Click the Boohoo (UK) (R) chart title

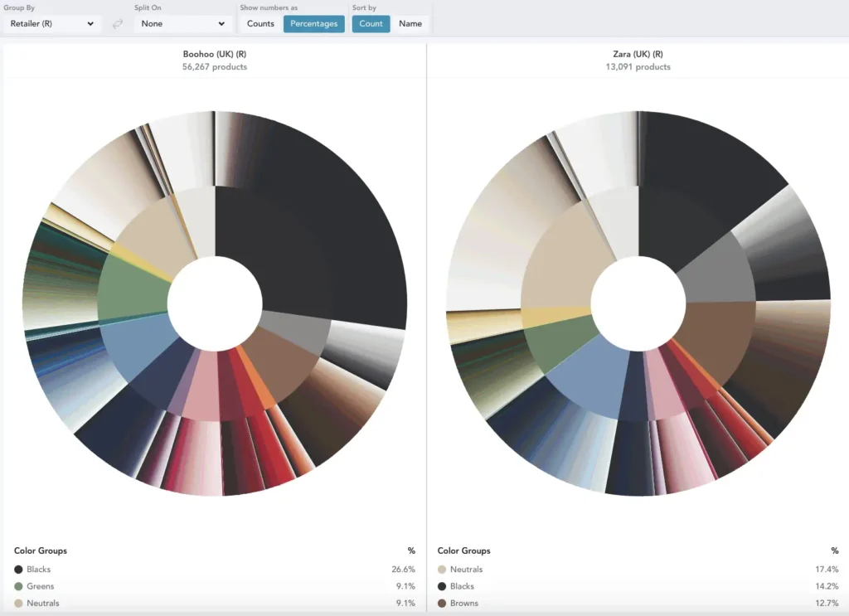click(215, 55)
